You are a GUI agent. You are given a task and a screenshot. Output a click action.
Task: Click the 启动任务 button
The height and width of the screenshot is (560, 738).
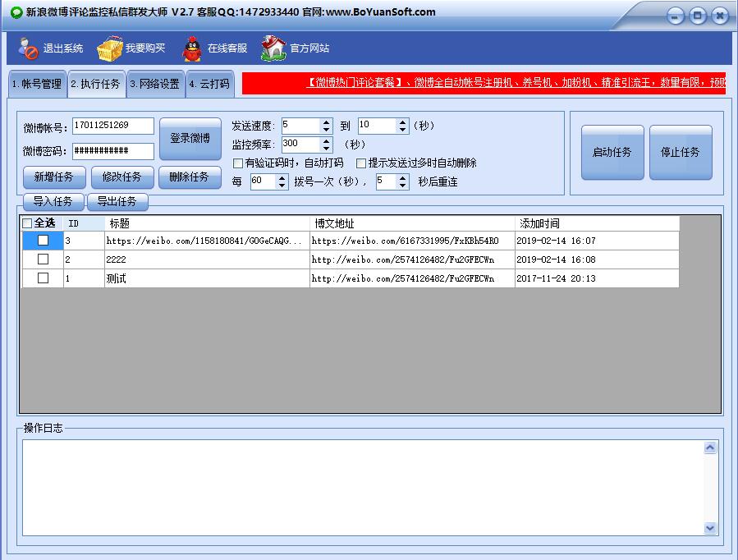click(612, 152)
